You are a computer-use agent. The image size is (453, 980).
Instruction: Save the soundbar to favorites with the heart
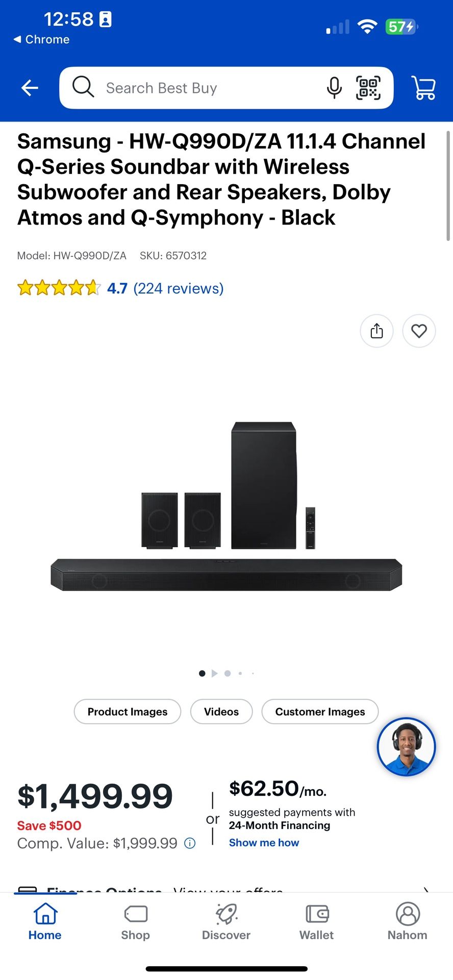pos(419,331)
